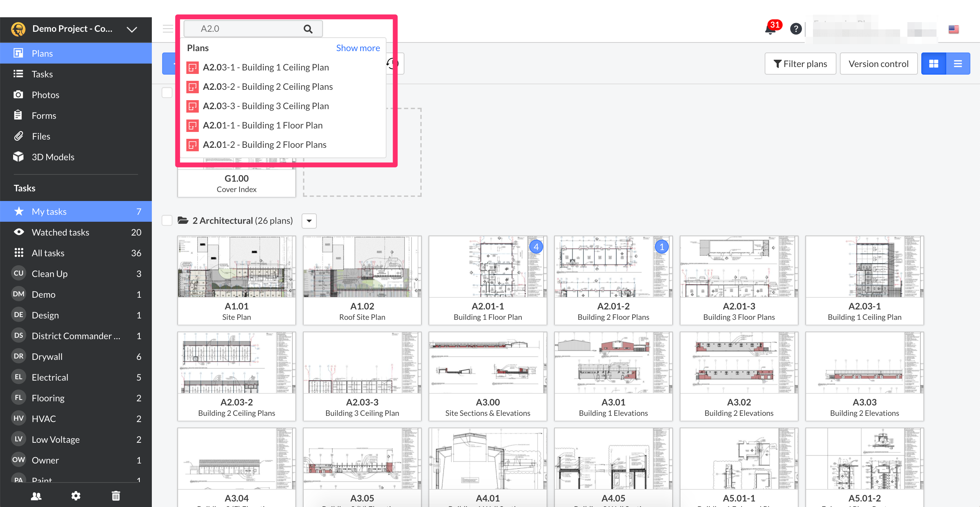Click Show more in Plans search results
The height and width of the screenshot is (507, 980).
click(357, 48)
